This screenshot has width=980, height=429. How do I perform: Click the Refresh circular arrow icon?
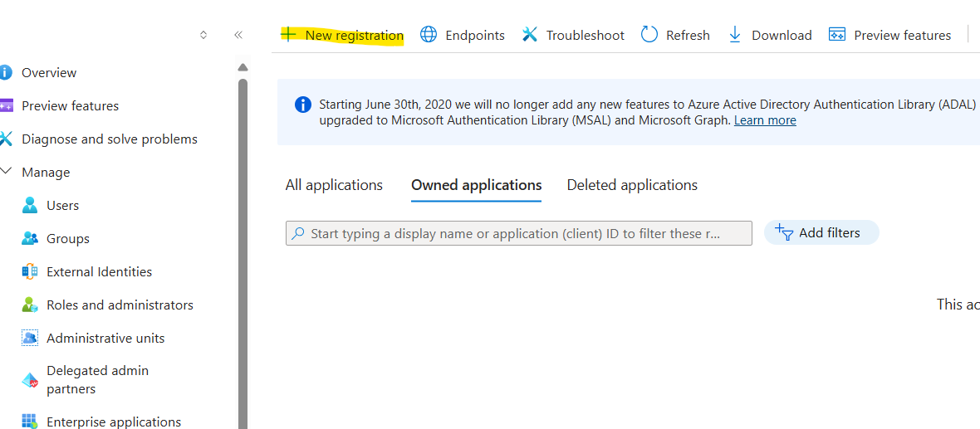coord(649,34)
